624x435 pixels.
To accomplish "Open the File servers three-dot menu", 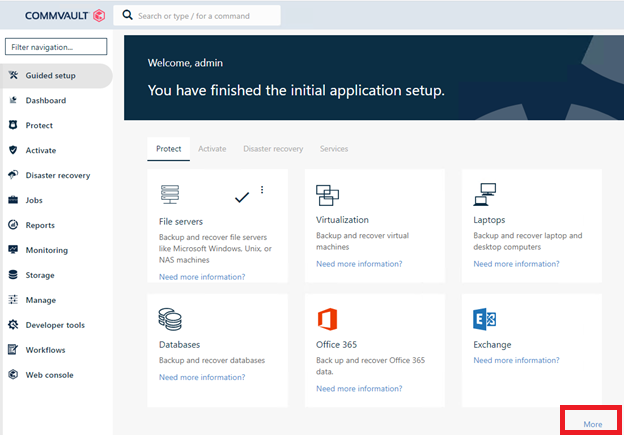I will 262,190.
